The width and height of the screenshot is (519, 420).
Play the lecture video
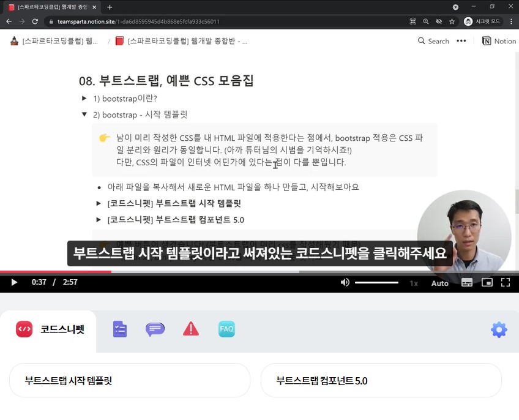14,282
